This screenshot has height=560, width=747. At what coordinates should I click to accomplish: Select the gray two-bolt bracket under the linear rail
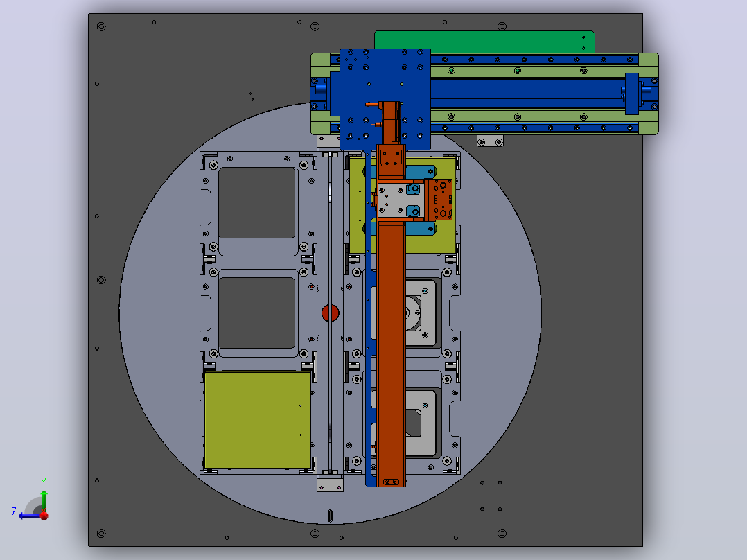coord(490,141)
